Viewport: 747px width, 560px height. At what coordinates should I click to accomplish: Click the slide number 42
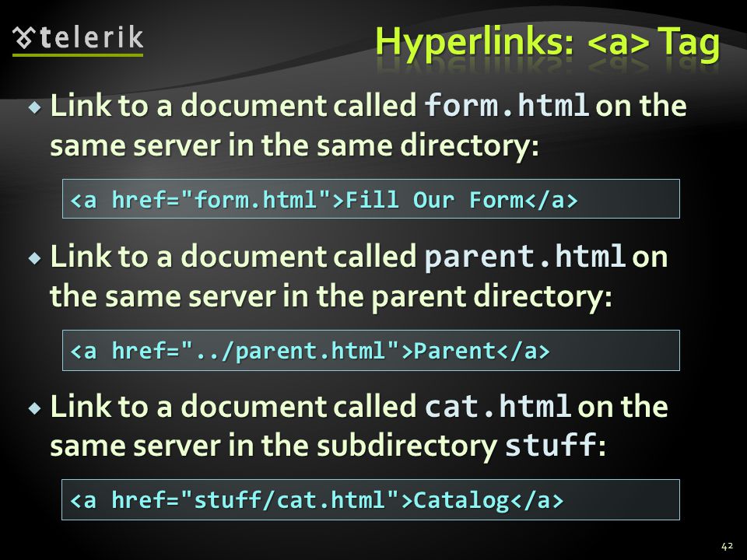727,546
